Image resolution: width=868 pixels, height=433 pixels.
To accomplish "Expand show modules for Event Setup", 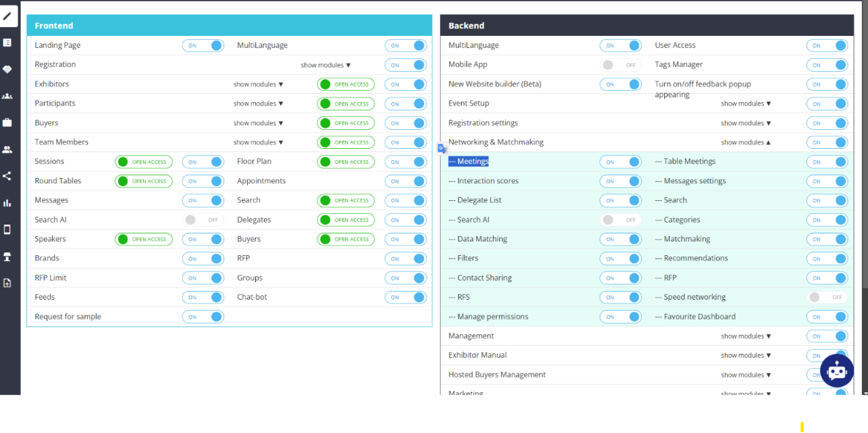I will click(x=745, y=104).
